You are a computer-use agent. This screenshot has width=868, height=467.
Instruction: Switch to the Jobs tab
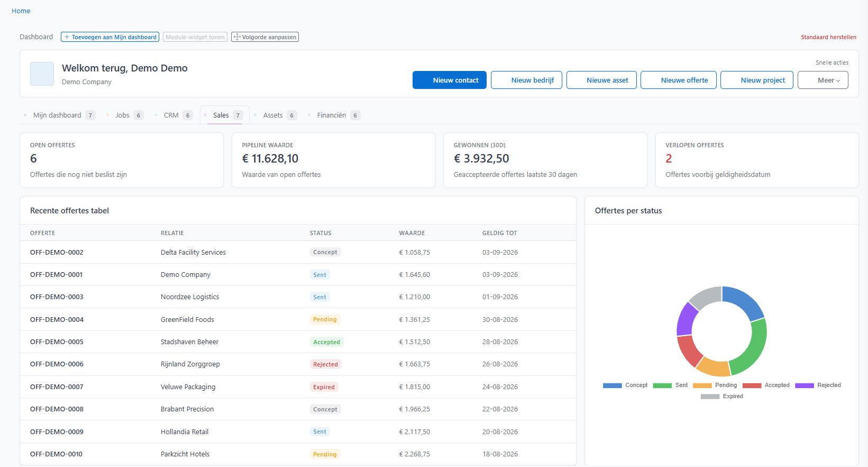tap(125, 115)
